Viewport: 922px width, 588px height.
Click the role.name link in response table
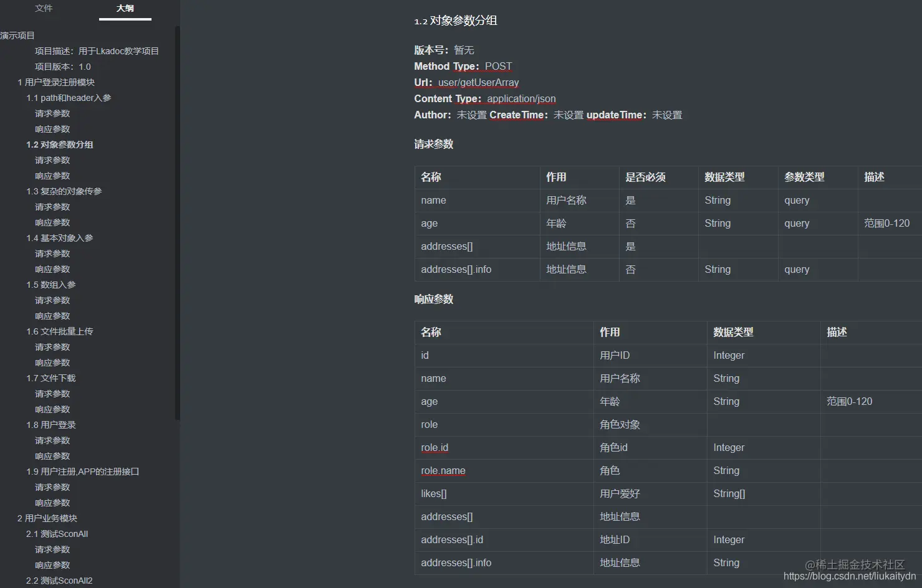tap(443, 470)
